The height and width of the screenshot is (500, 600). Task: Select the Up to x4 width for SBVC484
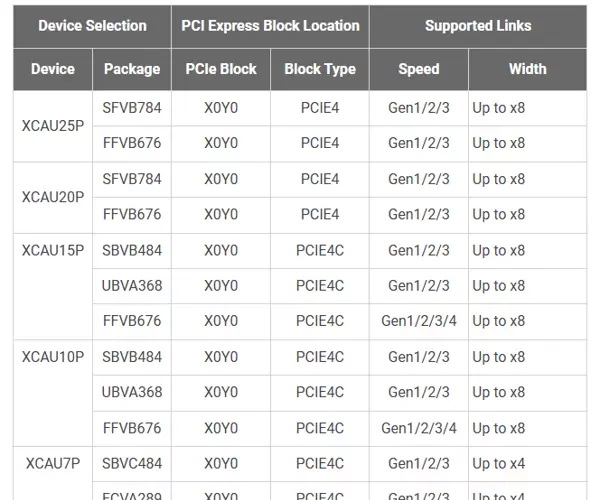(x=499, y=464)
